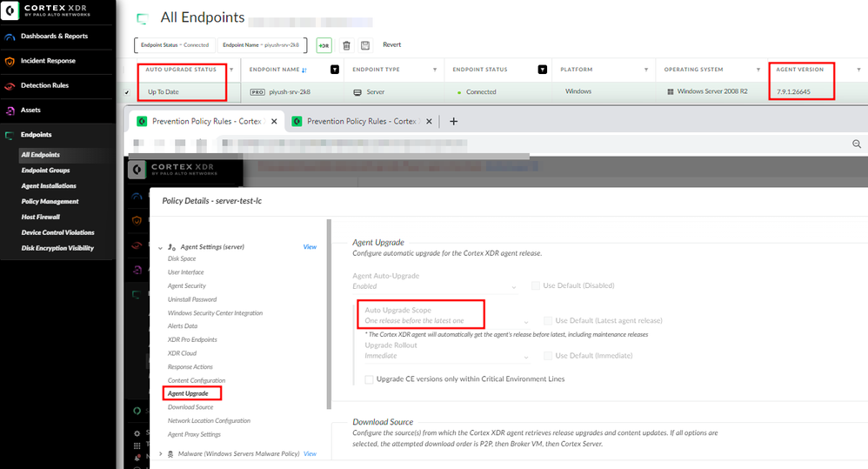
Task: Open Auto Upgrade Status column filter
Action: coord(231,70)
